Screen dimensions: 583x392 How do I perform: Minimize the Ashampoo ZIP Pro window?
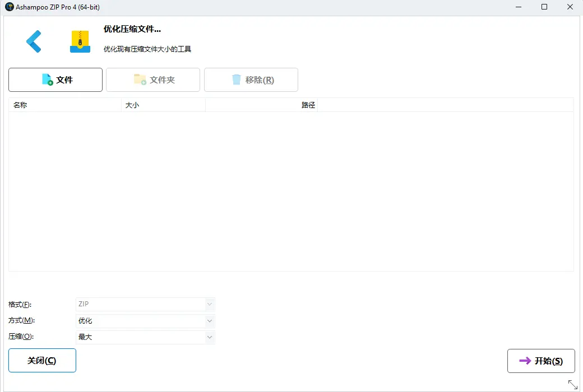pos(519,7)
